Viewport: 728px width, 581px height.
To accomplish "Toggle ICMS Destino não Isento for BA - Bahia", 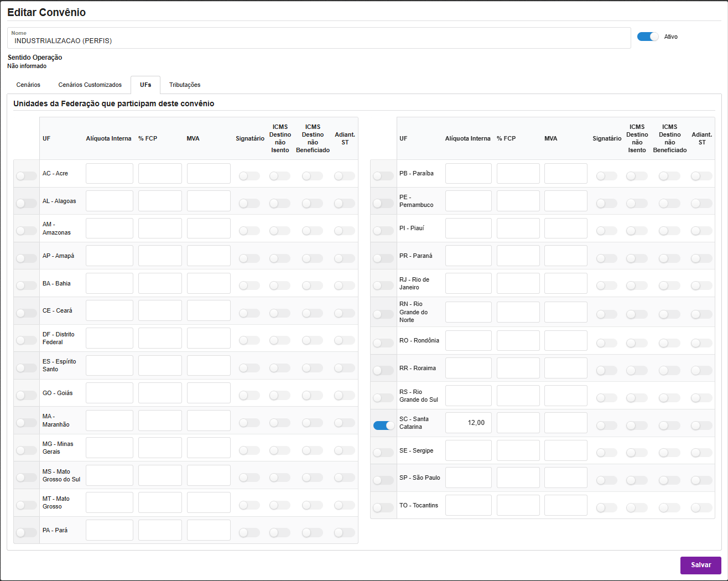I will click(280, 286).
